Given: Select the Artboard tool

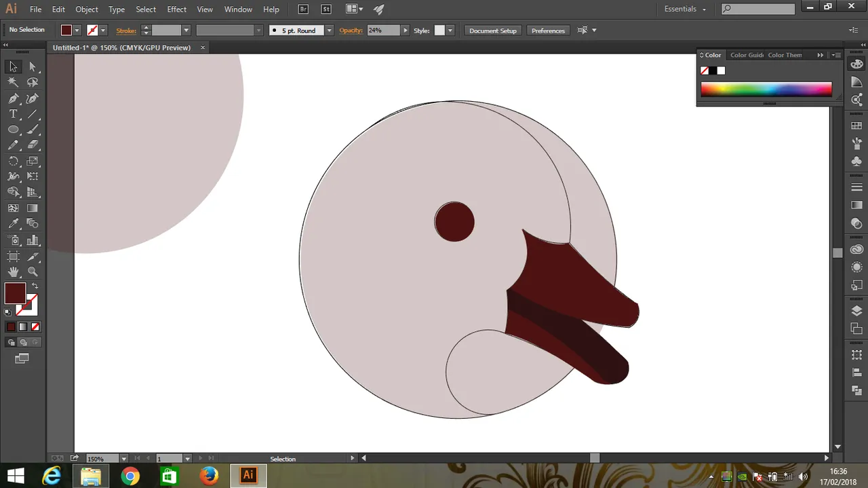Looking at the screenshot, I should point(13,257).
